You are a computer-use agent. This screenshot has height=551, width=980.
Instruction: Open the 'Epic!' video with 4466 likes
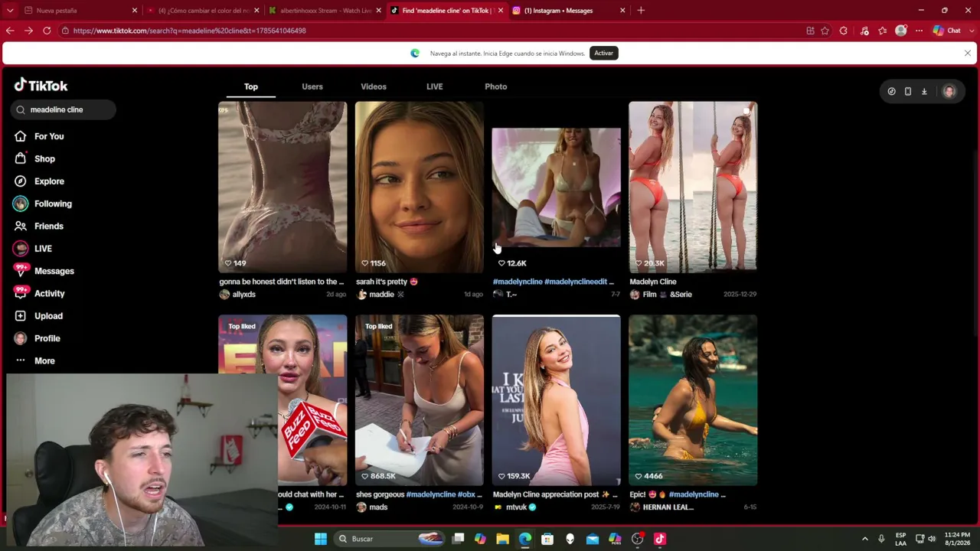click(693, 400)
